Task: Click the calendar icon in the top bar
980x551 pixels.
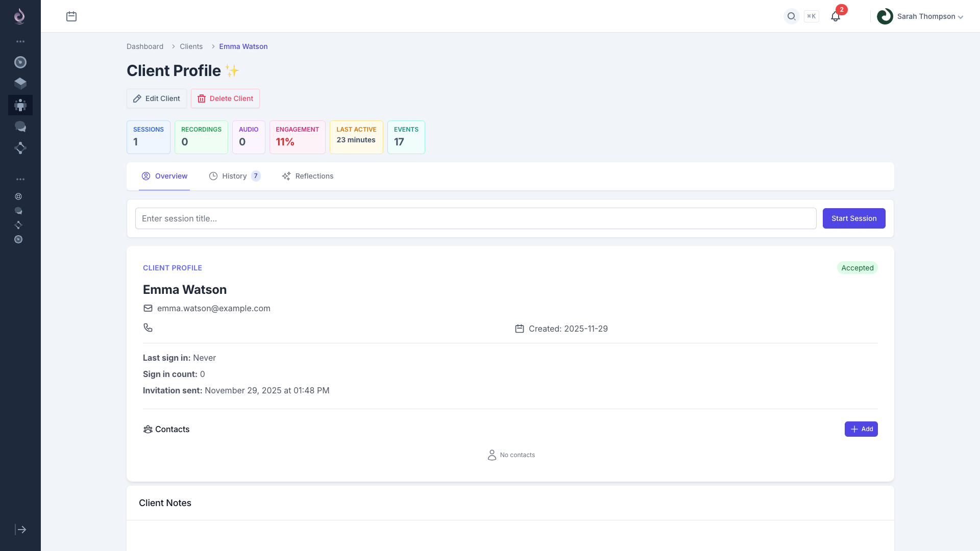Action: tap(71, 16)
